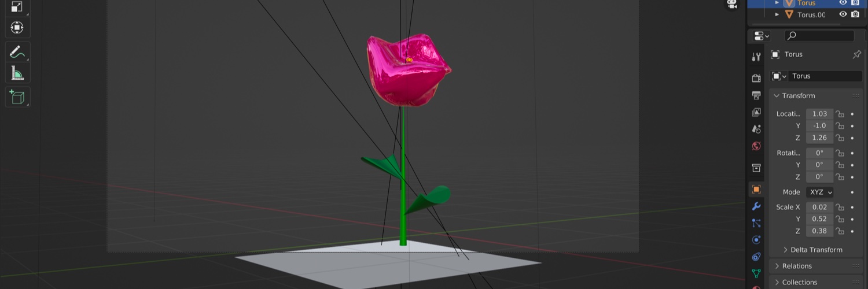Open the World properties tab
The width and height of the screenshot is (868, 289).
pos(756,146)
